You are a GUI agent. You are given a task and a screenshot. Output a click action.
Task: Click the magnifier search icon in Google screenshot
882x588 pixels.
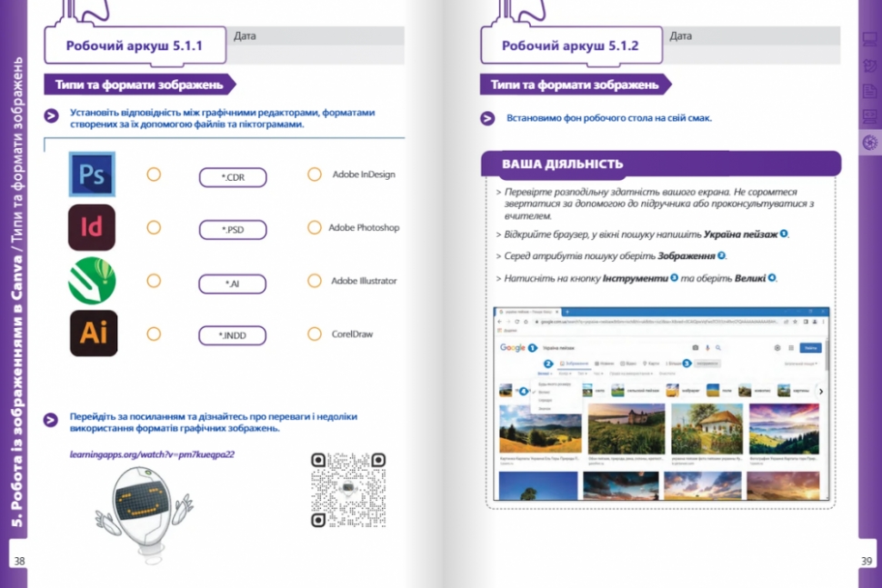click(x=718, y=348)
